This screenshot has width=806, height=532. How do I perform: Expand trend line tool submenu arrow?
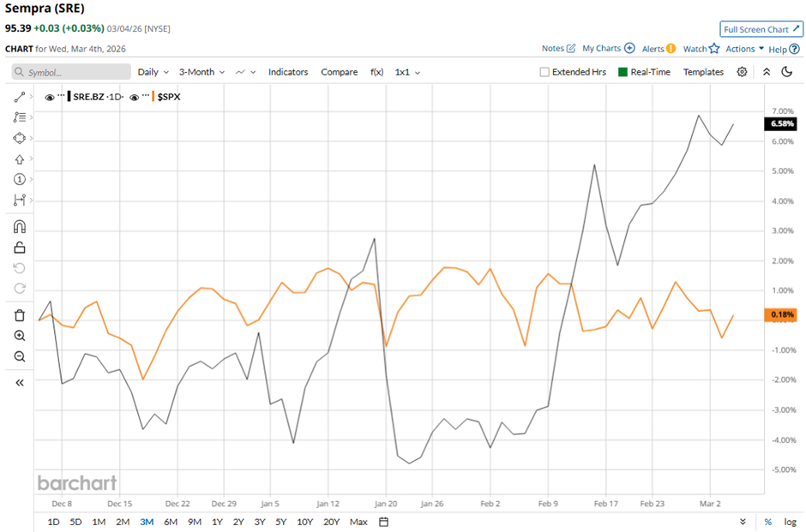coord(32,97)
